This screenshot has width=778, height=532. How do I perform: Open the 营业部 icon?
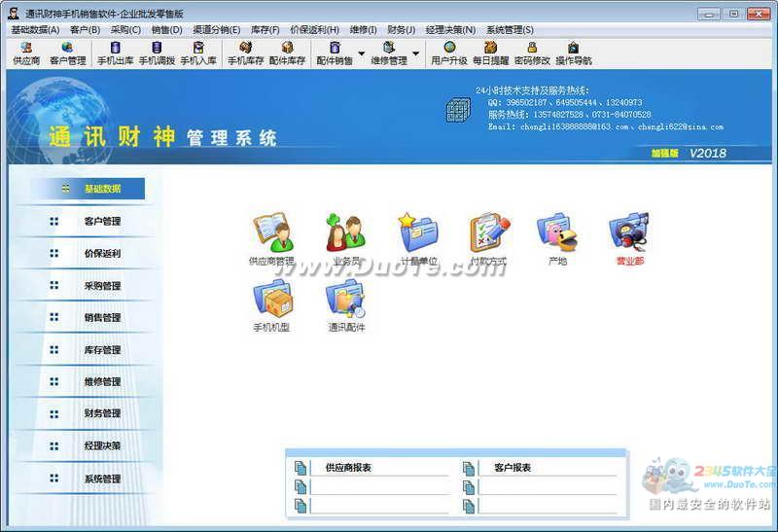629,238
